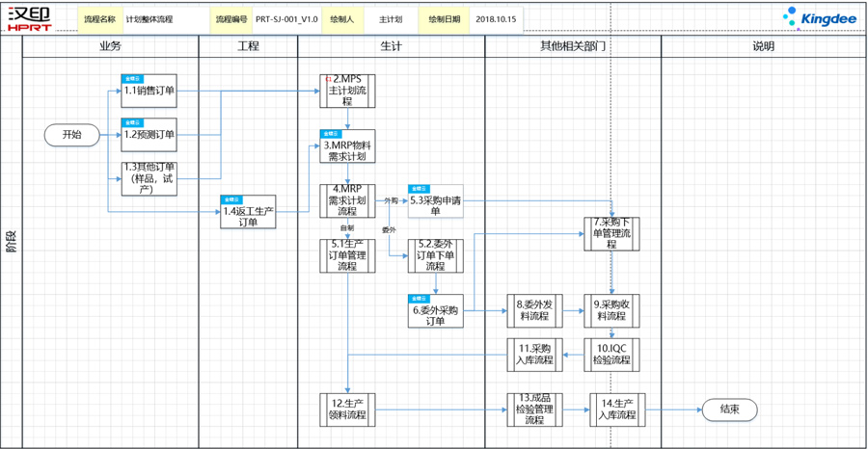The height and width of the screenshot is (449, 868).
Task: Select the 12.生产领料流程 box
Action: pos(347,409)
